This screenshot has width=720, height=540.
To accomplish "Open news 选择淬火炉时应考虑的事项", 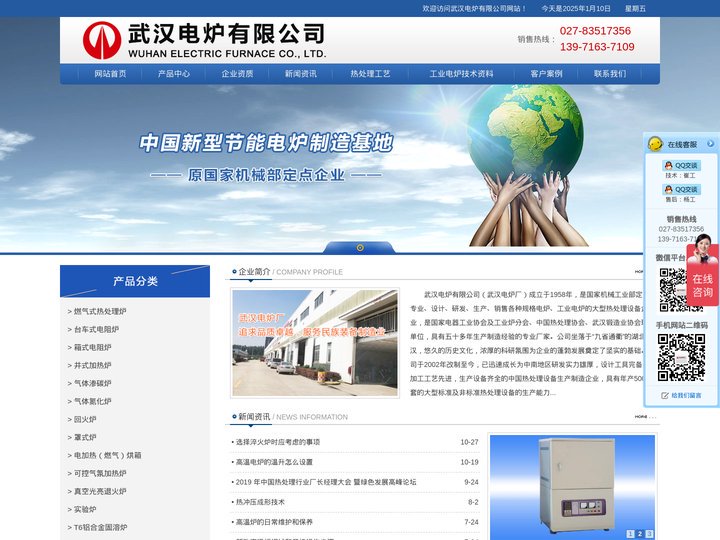I will tap(277, 442).
